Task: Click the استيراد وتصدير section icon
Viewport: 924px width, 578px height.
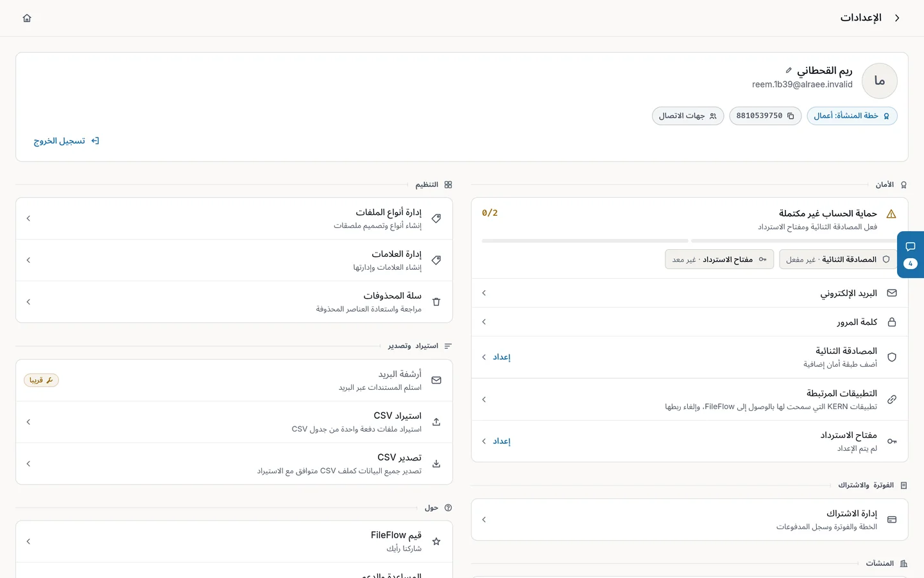Action: 448,346
